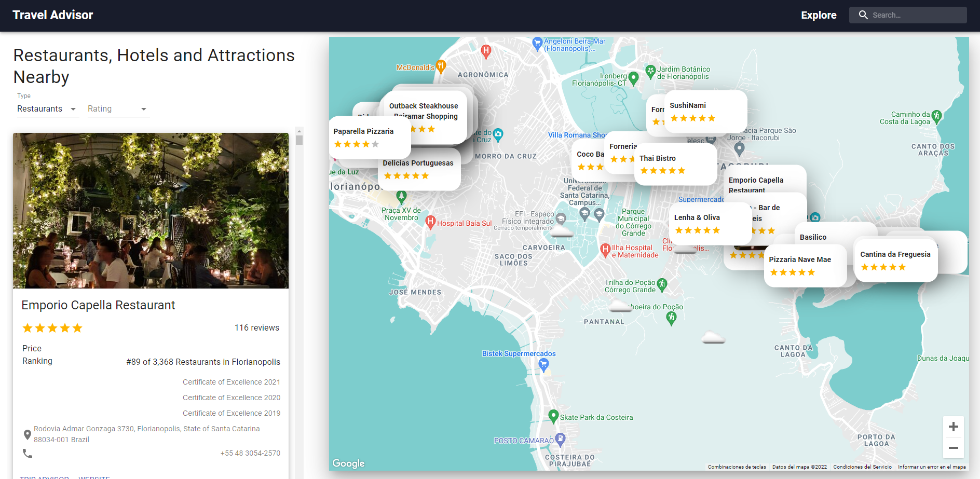Click the Paparella Pizzaria map card
This screenshot has height=479, width=980.
coord(370,138)
